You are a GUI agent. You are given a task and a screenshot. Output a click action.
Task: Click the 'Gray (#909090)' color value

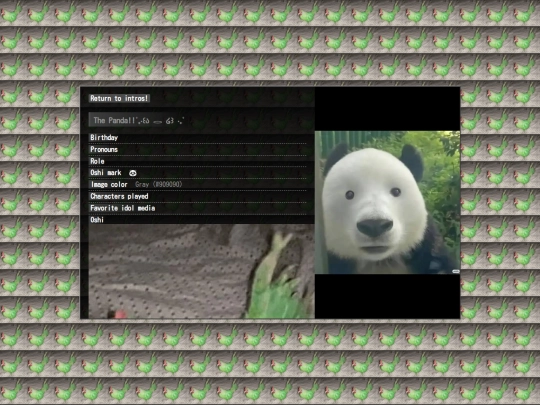[158, 185]
